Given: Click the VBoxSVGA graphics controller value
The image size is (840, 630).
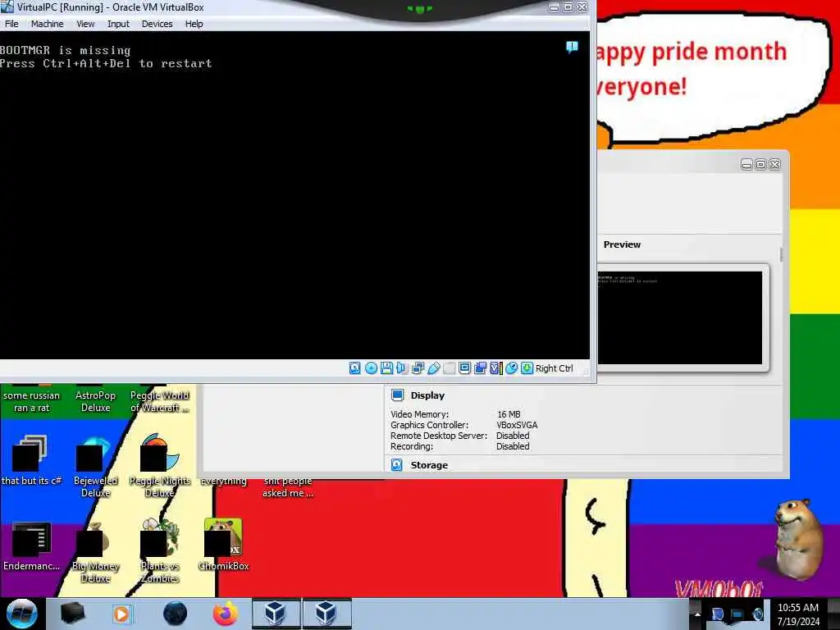Looking at the screenshot, I should pos(517,425).
